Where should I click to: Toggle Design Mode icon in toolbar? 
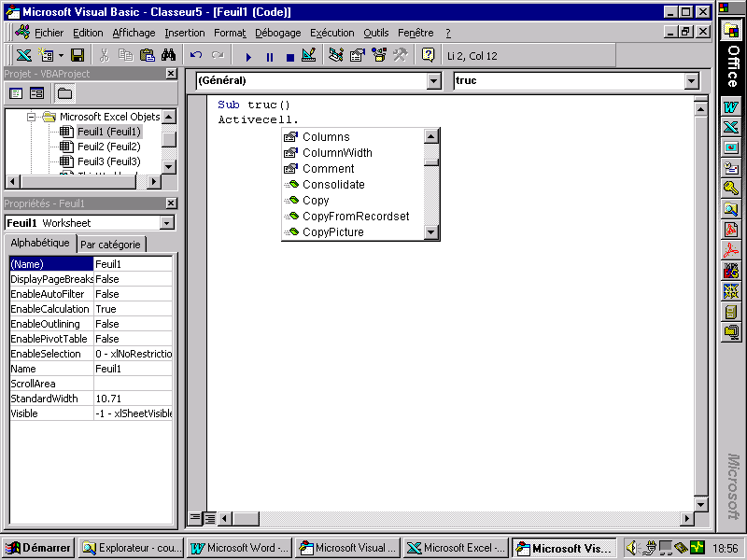point(309,55)
